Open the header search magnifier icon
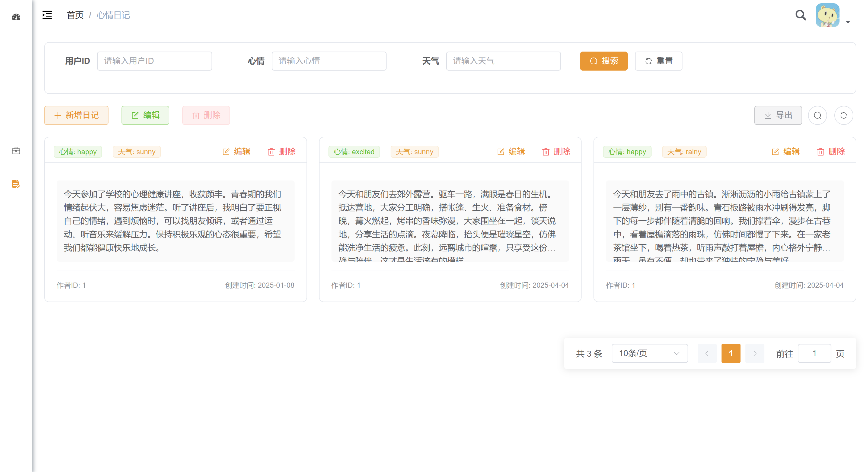Image resolution: width=868 pixels, height=472 pixels. (801, 15)
